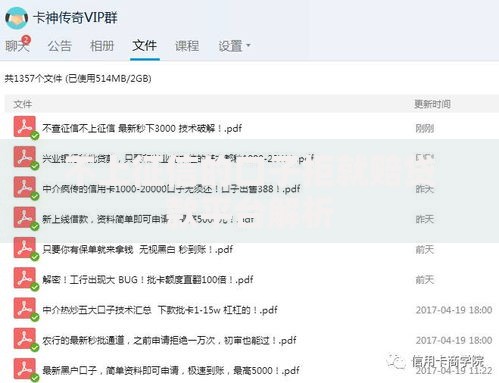
Task: Open file 不查征信不上征信 最新秒下3000 技术破解！.pdf
Action: pyautogui.click(x=142, y=128)
